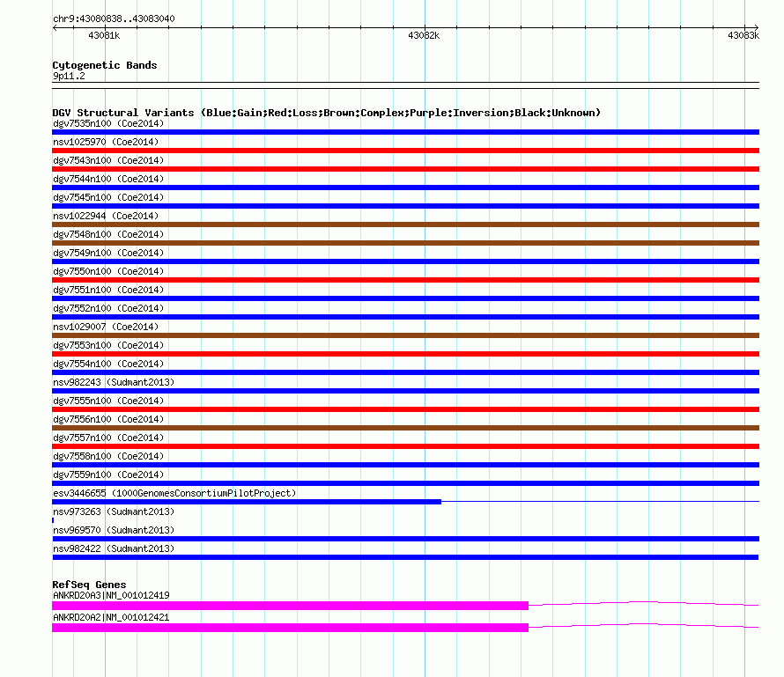Open variant dgv7535n100 (Coe2014) label
The image size is (784, 677).
(108, 123)
